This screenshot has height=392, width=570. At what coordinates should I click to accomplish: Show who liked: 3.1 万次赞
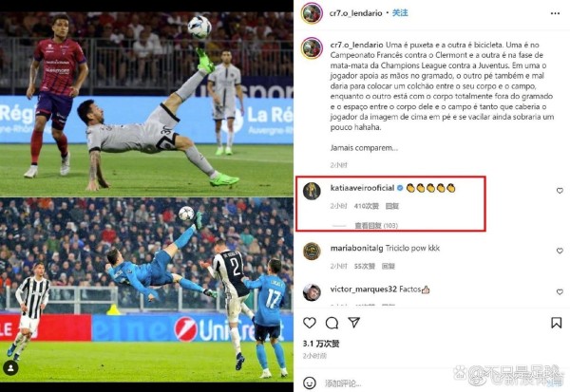(x=321, y=344)
